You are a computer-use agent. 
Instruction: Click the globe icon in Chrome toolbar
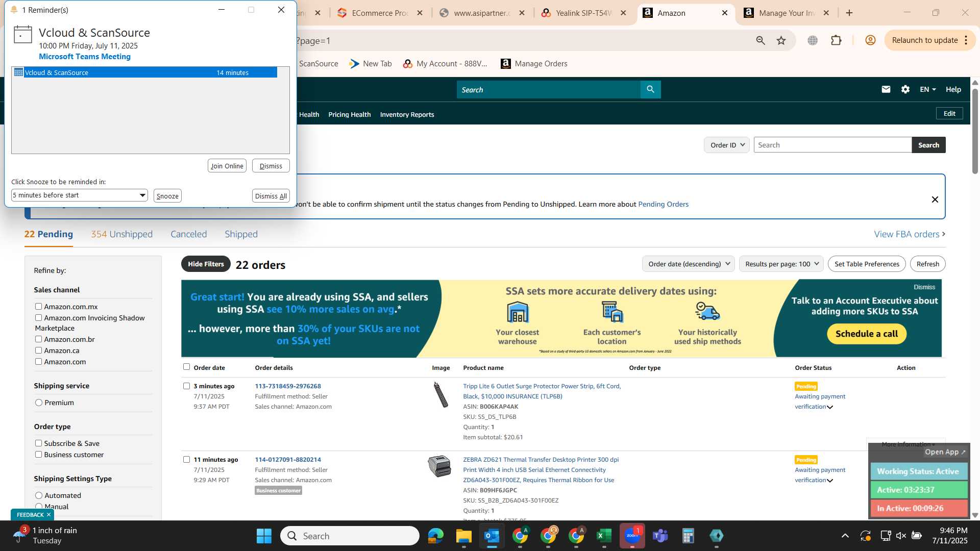(x=813, y=40)
